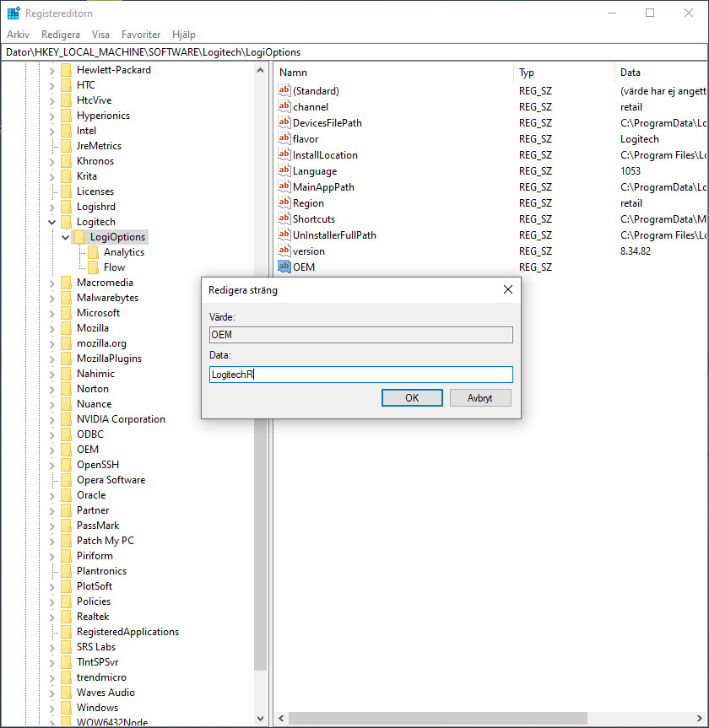Cancel the dialog using Avbryt
The height and width of the screenshot is (728, 709).
(480, 397)
